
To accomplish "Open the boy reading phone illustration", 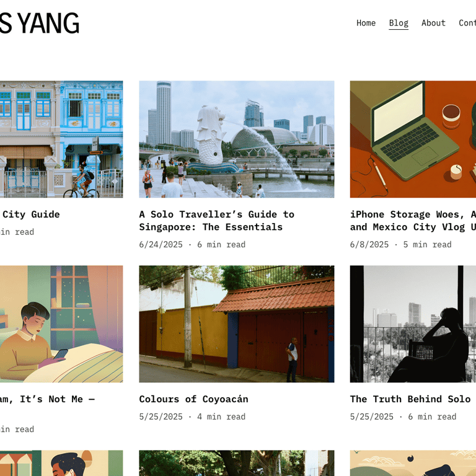I will (61, 324).
